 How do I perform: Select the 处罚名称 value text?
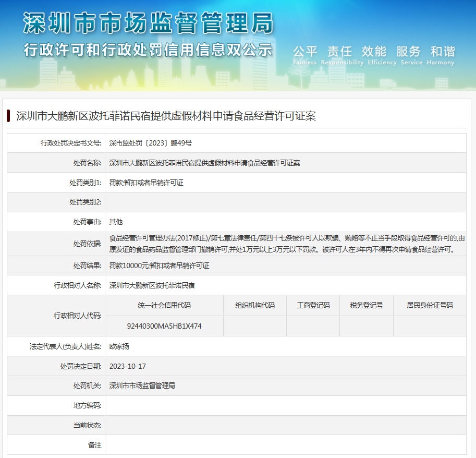[x=204, y=163]
